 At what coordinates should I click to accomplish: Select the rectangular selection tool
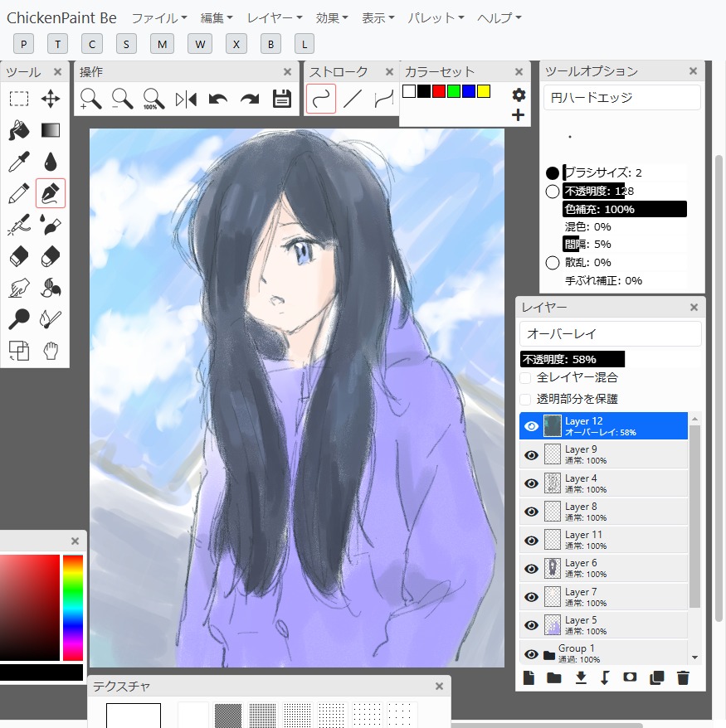point(19,99)
